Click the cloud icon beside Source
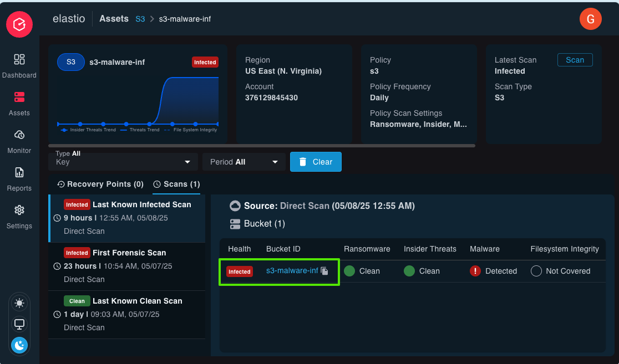Viewport: 619px width, 364px height. [235, 206]
